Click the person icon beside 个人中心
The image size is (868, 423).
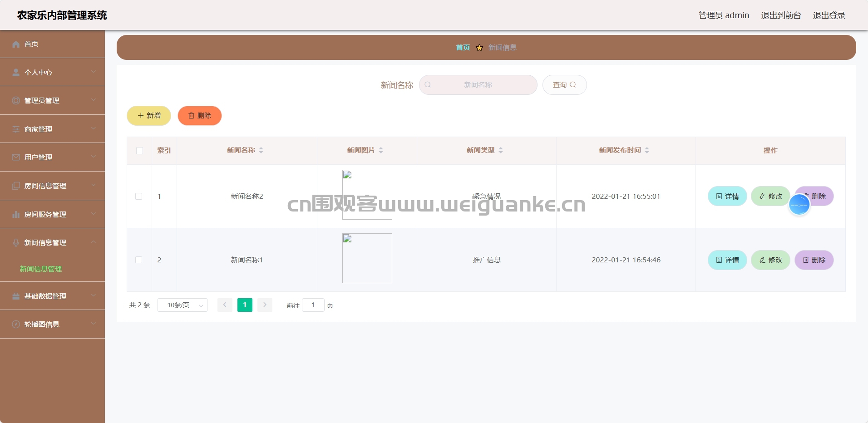(x=16, y=73)
